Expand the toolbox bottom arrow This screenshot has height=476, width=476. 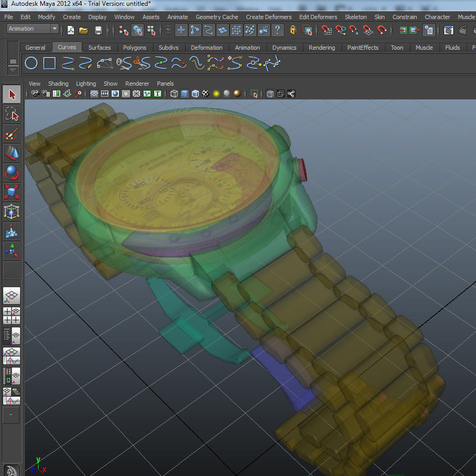(x=11, y=415)
